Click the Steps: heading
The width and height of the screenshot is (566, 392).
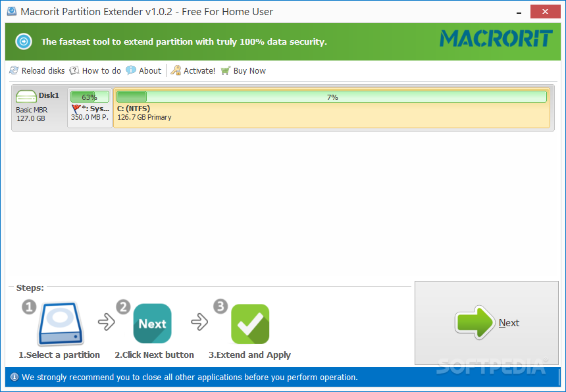30,288
